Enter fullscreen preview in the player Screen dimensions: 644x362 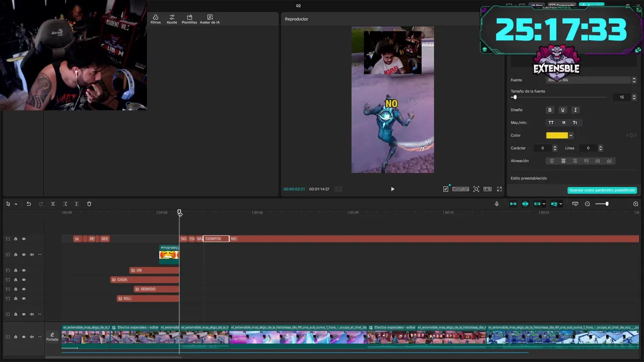coord(500,189)
